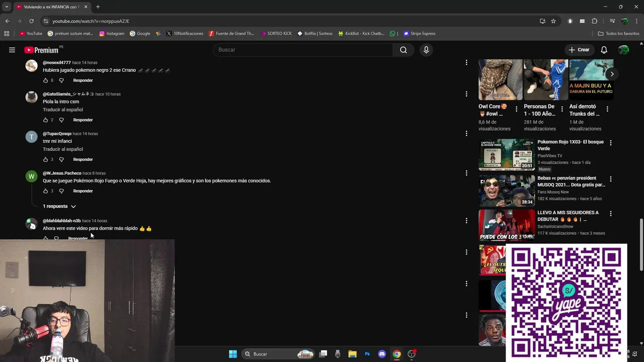Like the comment by @nosexd4777

(x=45, y=80)
